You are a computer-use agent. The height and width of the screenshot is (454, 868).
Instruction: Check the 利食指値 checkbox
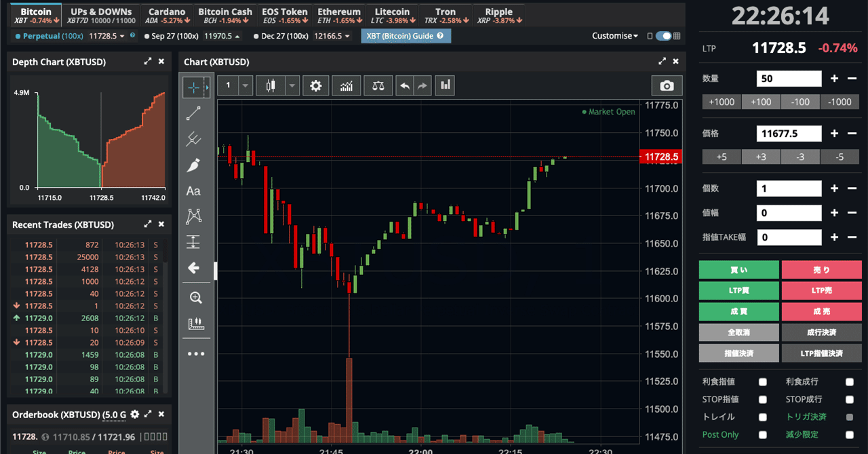tap(763, 382)
